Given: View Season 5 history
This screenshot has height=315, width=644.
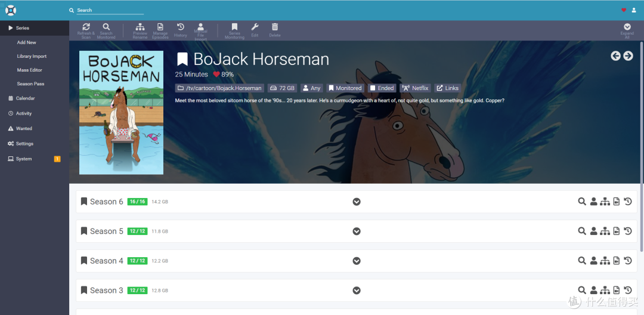Looking at the screenshot, I should tap(627, 231).
